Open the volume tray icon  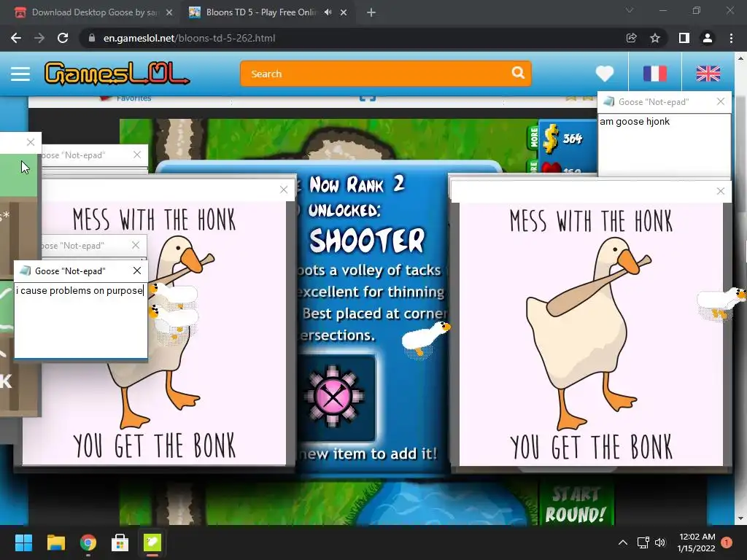(x=659, y=542)
